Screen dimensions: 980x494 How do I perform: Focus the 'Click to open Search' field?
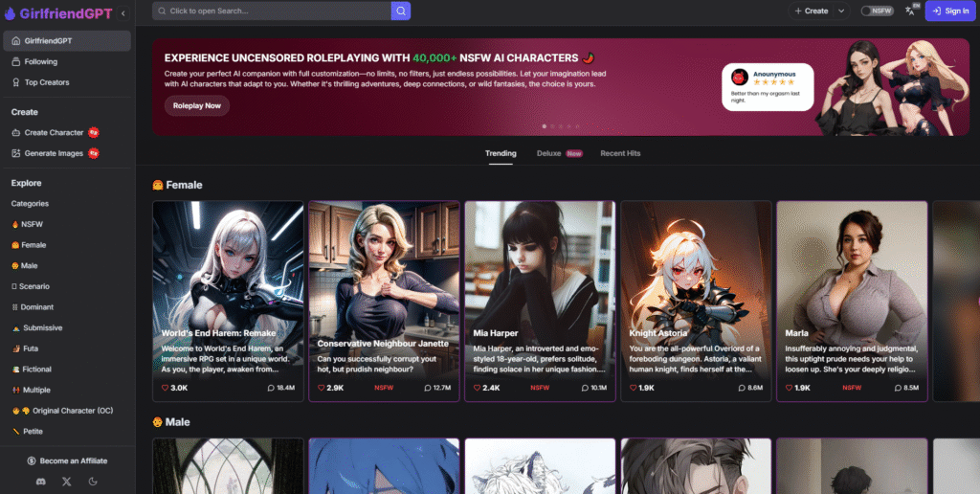click(272, 11)
